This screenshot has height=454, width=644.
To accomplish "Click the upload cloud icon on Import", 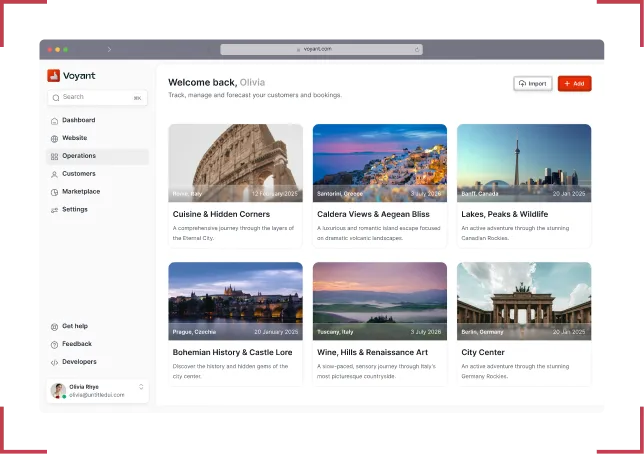I will (522, 83).
